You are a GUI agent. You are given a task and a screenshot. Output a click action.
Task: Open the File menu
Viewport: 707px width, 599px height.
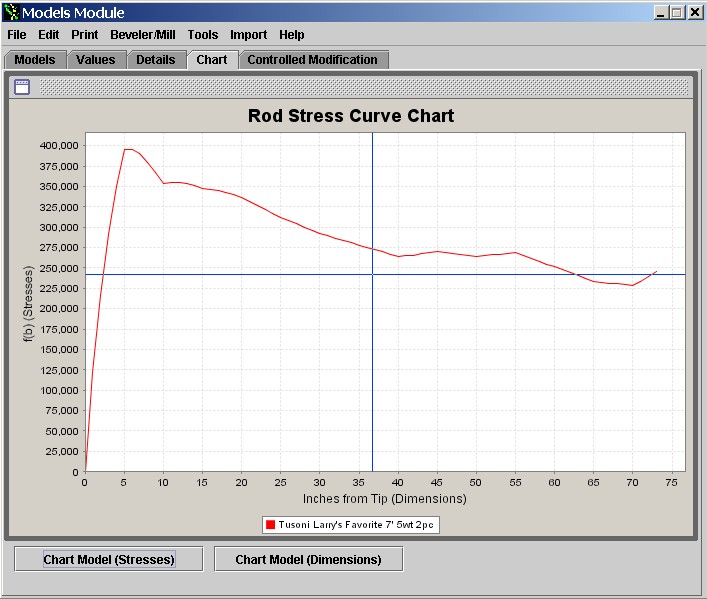(x=17, y=34)
